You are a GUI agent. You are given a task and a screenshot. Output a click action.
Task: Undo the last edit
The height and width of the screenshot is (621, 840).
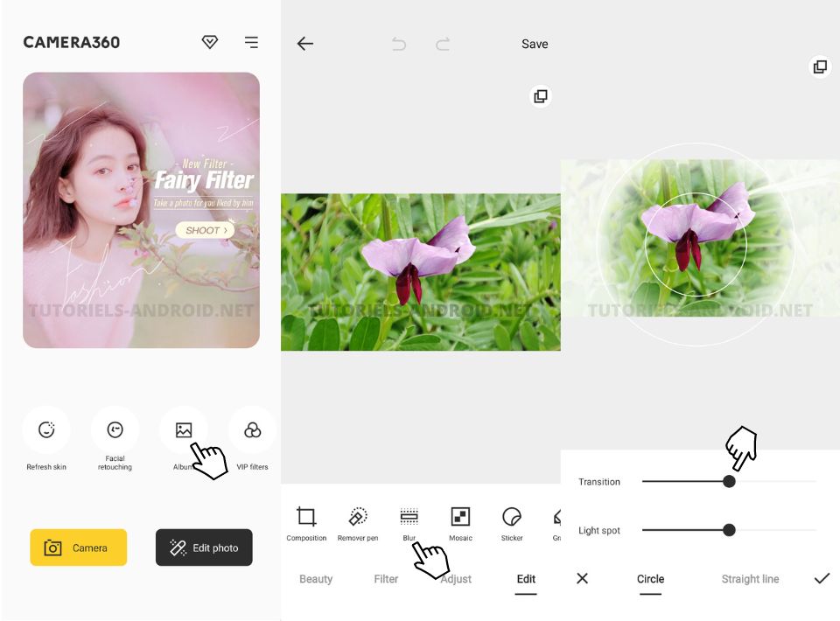click(399, 44)
